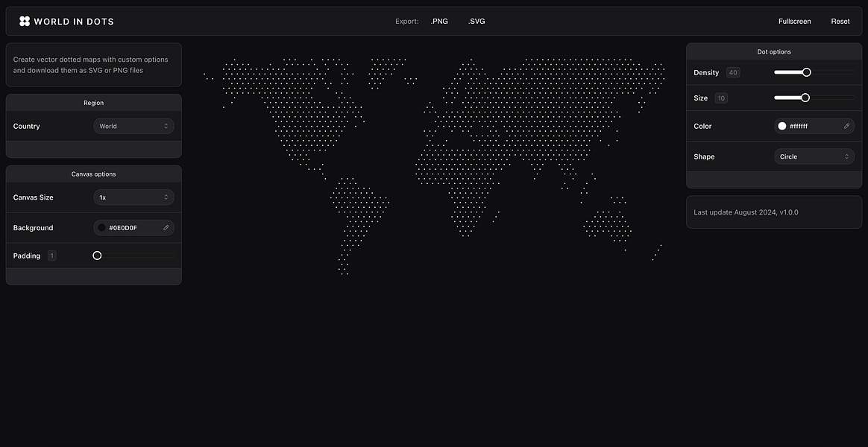Click the dotted world map canvas
The height and width of the screenshot is (447, 868).
tap(433, 164)
